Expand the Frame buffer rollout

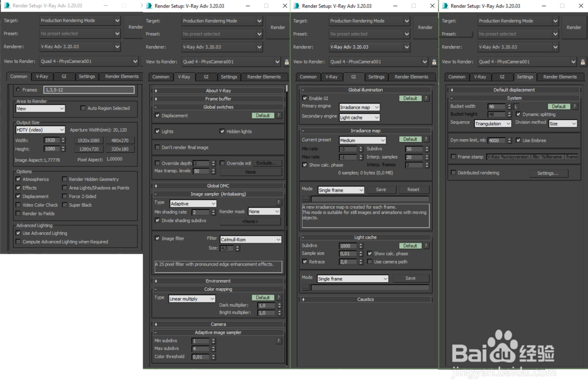click(218, 99)
